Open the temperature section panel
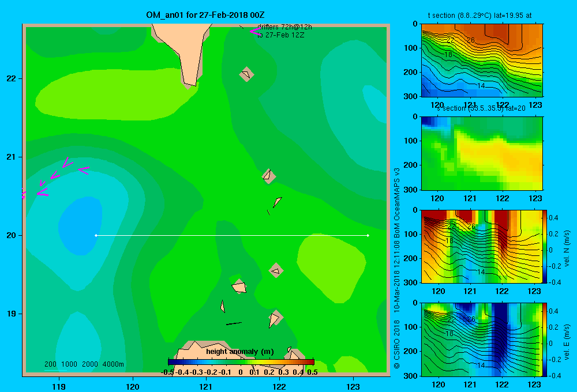 click(482, 60)
